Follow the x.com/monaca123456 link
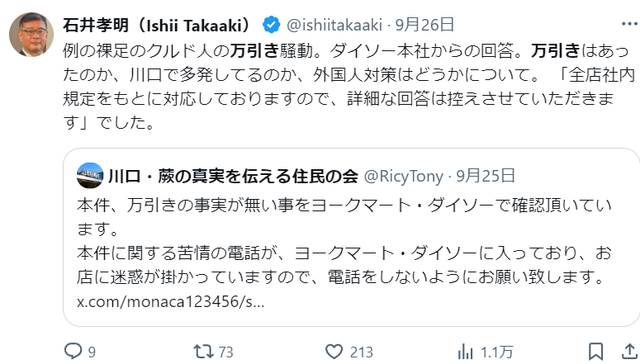The image size is (640, 364). 171,301
